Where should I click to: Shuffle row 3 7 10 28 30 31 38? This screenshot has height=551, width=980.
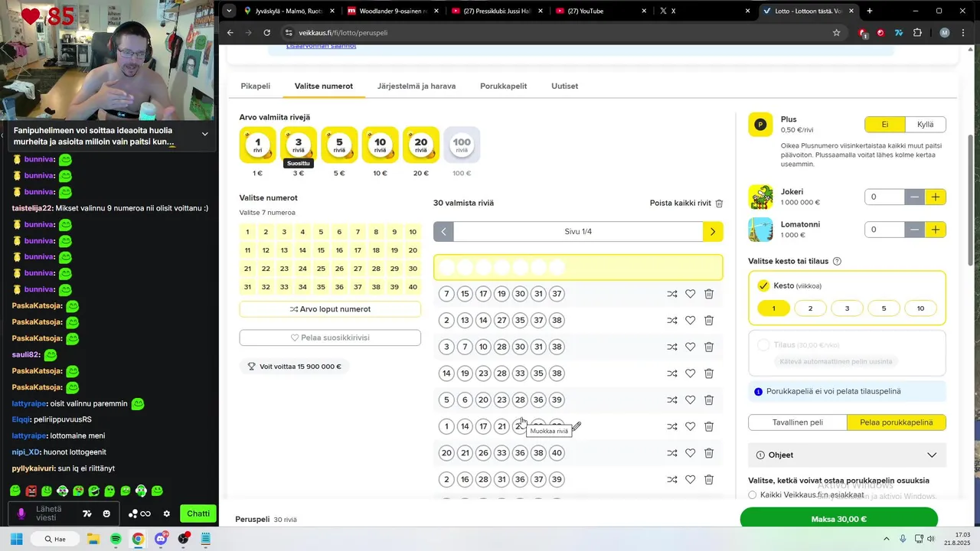[x=671, y=347]
